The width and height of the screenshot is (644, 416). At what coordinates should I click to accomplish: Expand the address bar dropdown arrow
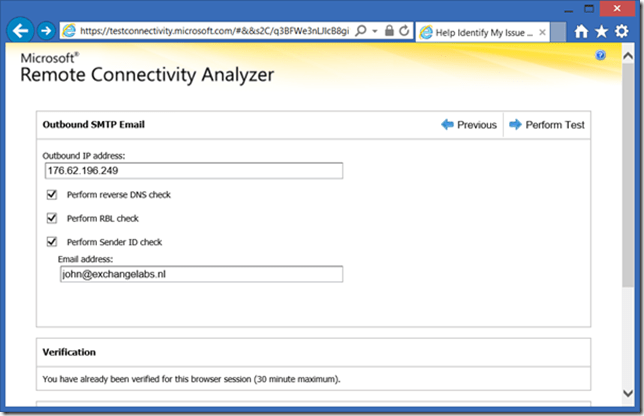(x=374, y=31)
